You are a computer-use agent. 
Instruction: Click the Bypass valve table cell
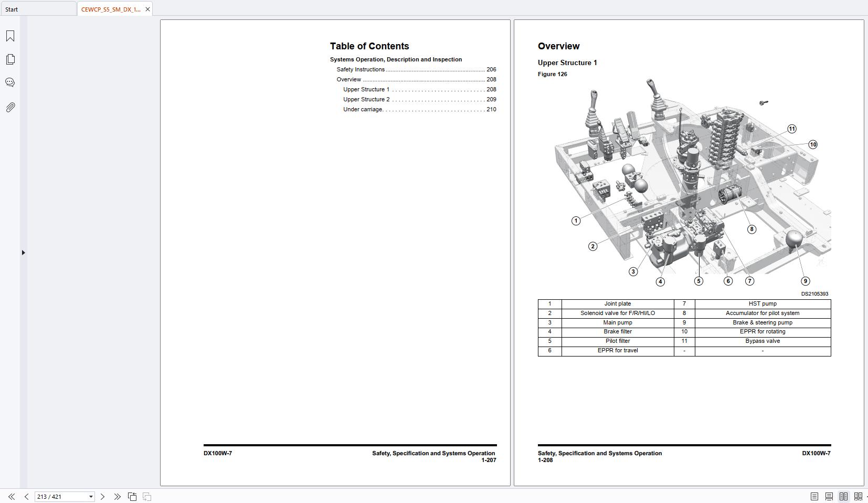click(763, 341)
